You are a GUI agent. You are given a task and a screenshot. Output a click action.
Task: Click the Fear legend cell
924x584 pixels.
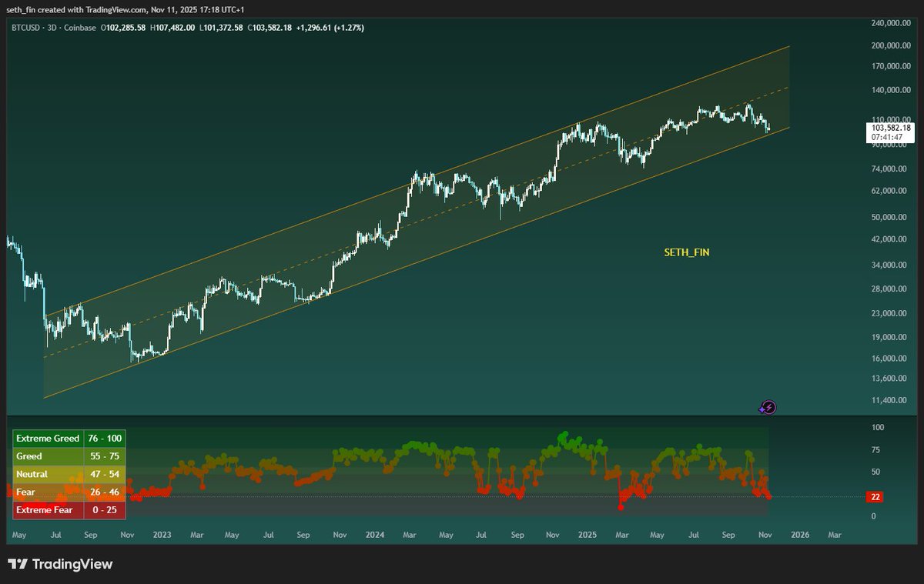coord(49,492)
